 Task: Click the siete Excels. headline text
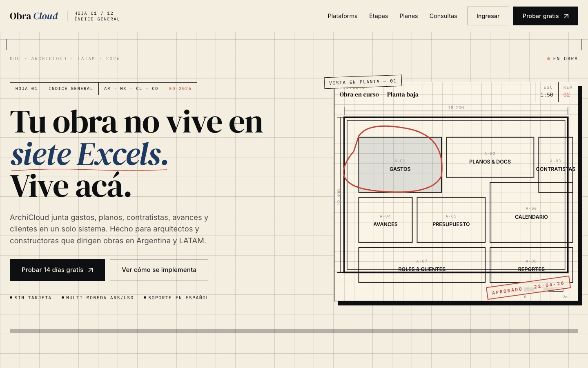[89, 154]
